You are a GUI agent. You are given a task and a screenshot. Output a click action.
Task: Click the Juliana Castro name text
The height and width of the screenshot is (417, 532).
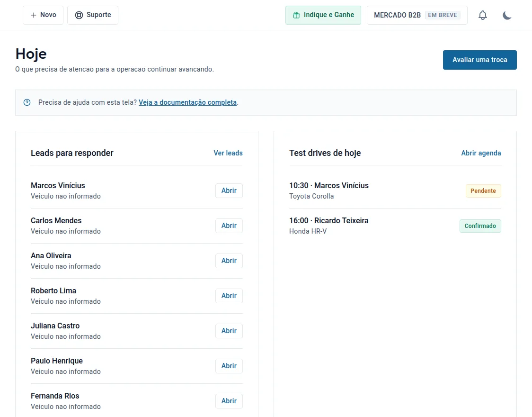[55, 326]
